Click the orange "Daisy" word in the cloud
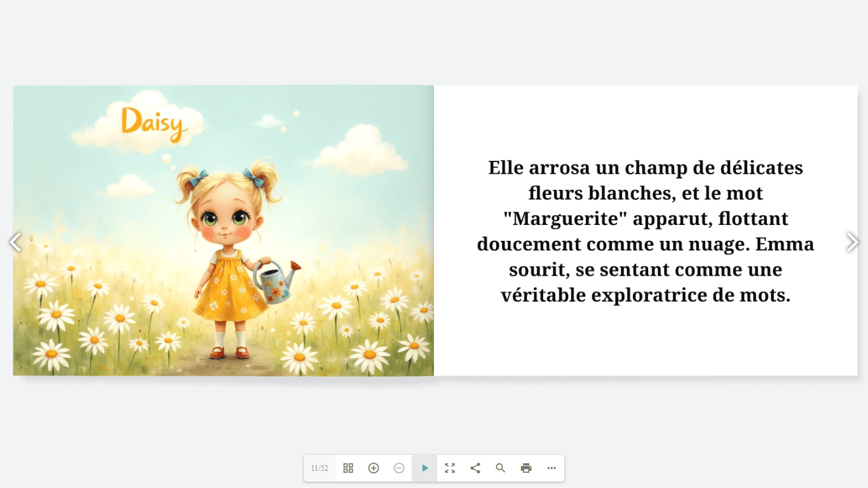This screenshot has width=868, height=488. point(154,123)
